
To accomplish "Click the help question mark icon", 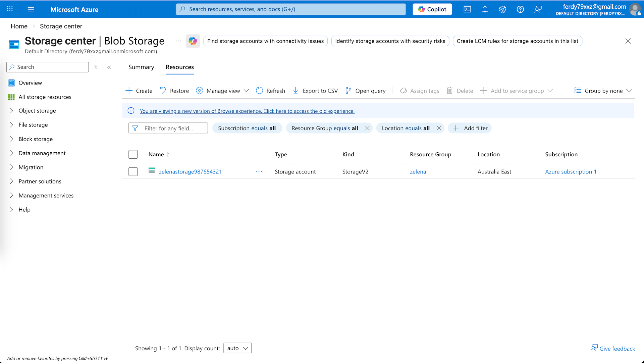I will (520, 9).
